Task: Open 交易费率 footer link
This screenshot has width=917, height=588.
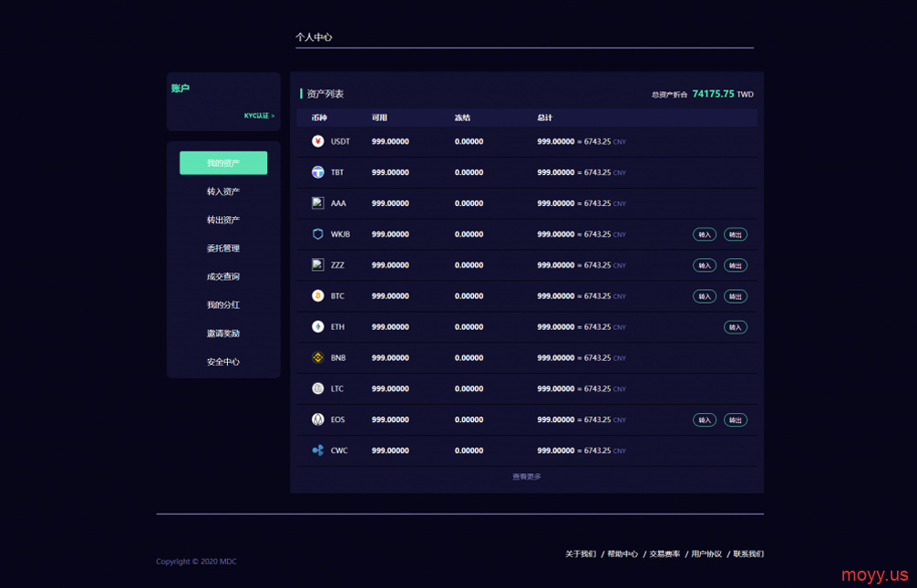Action: (x=665, y=553)
